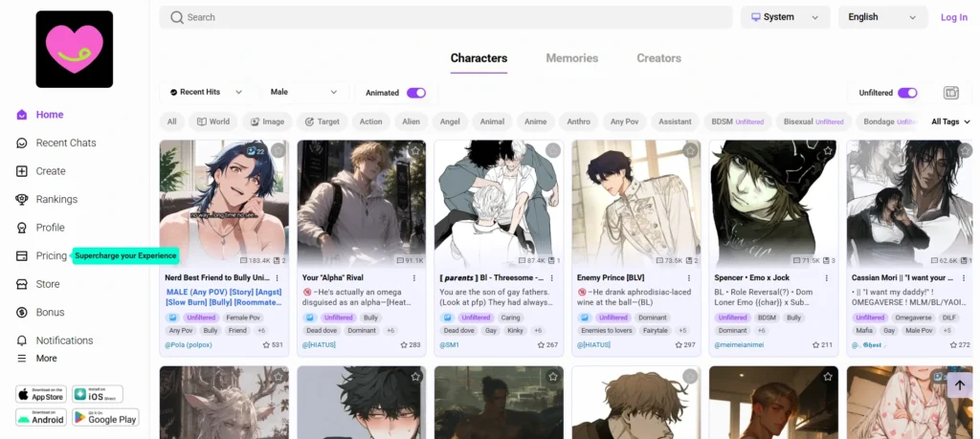Screen dimensions: 980x439
Task: Favorite the parents BL card star
Action: coord(552,150)
